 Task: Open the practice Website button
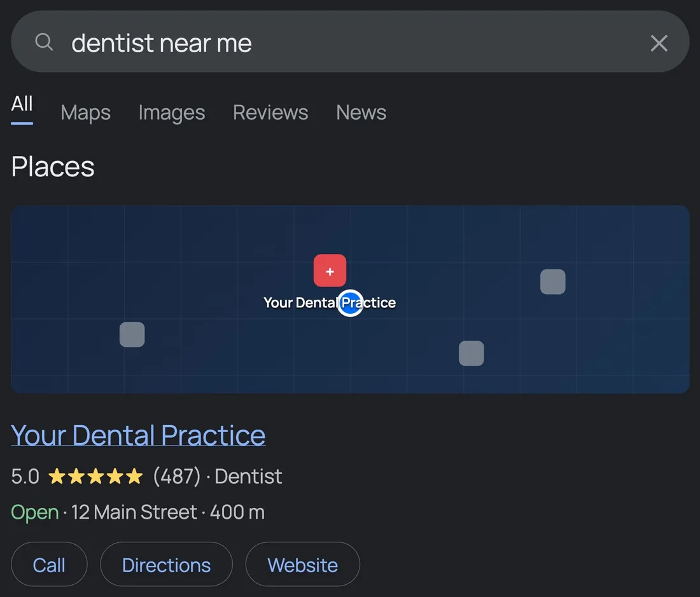[x=303, y=565]
